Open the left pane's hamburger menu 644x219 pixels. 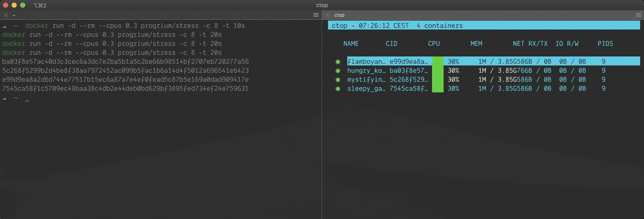[316, 15]
